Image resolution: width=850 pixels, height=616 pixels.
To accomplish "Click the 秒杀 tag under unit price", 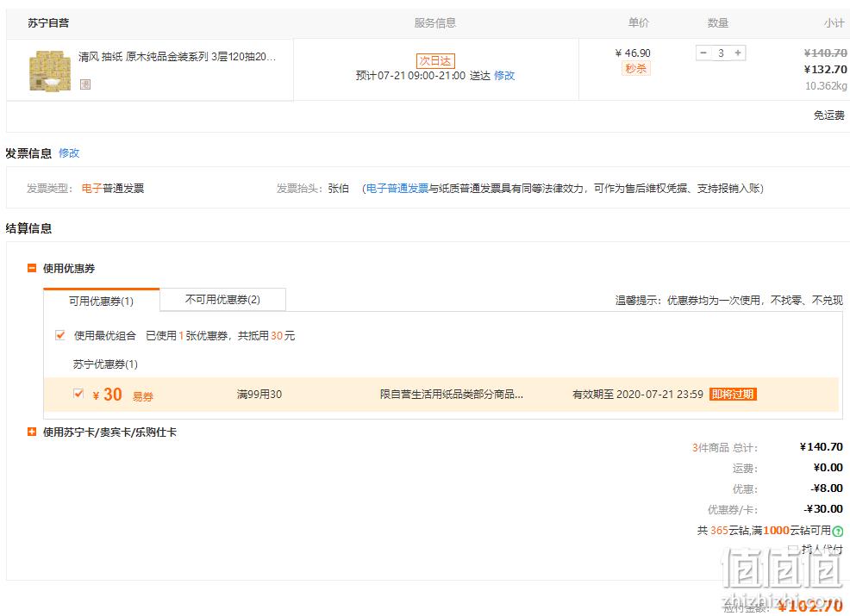I will 635,68.
